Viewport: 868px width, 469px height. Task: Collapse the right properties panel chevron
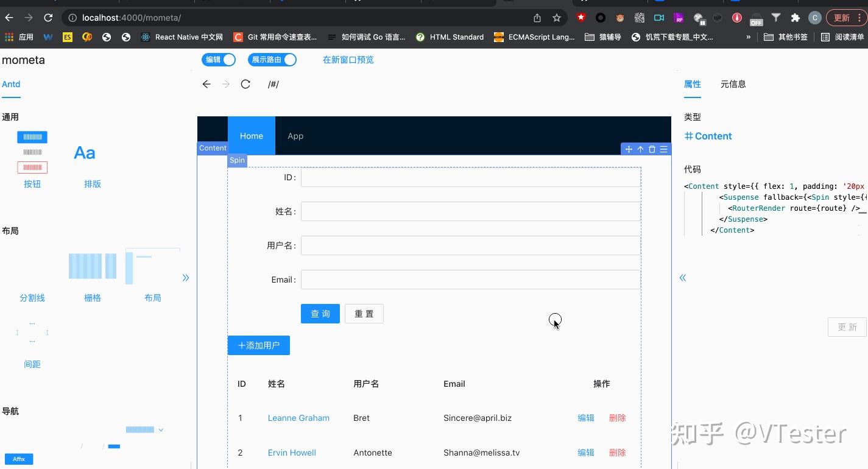coord(682,277)
